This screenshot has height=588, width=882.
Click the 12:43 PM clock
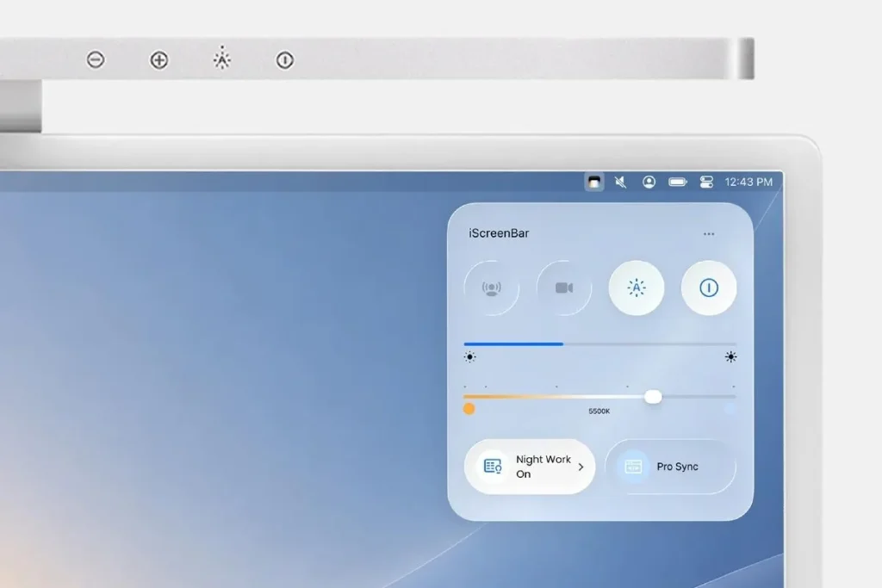748,182
